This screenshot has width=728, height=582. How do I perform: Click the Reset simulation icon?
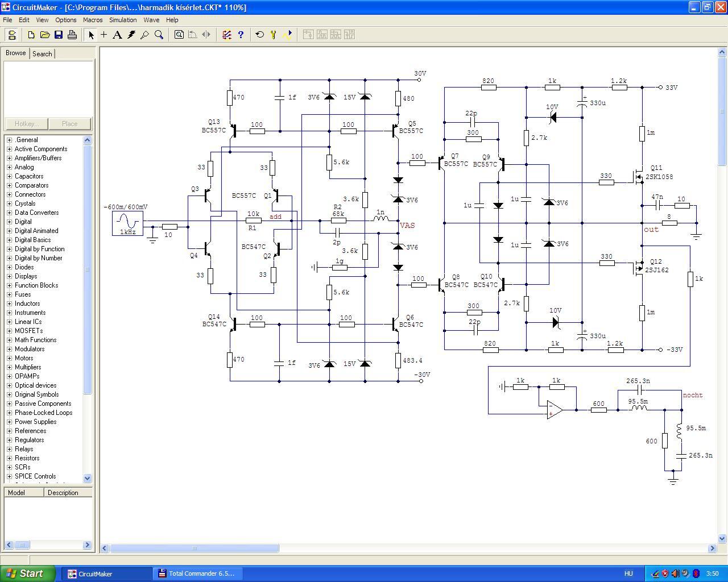[260, 35]
